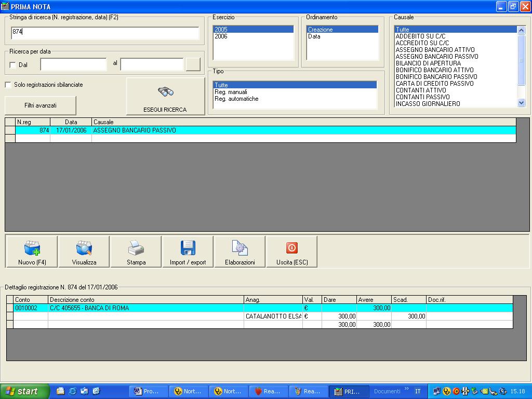Select Data in Ordinamento list

(x=342, y=36)
